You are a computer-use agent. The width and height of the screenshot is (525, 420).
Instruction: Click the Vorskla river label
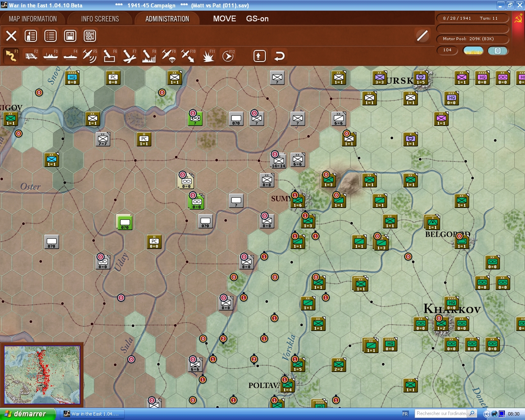tap(289, 347)
